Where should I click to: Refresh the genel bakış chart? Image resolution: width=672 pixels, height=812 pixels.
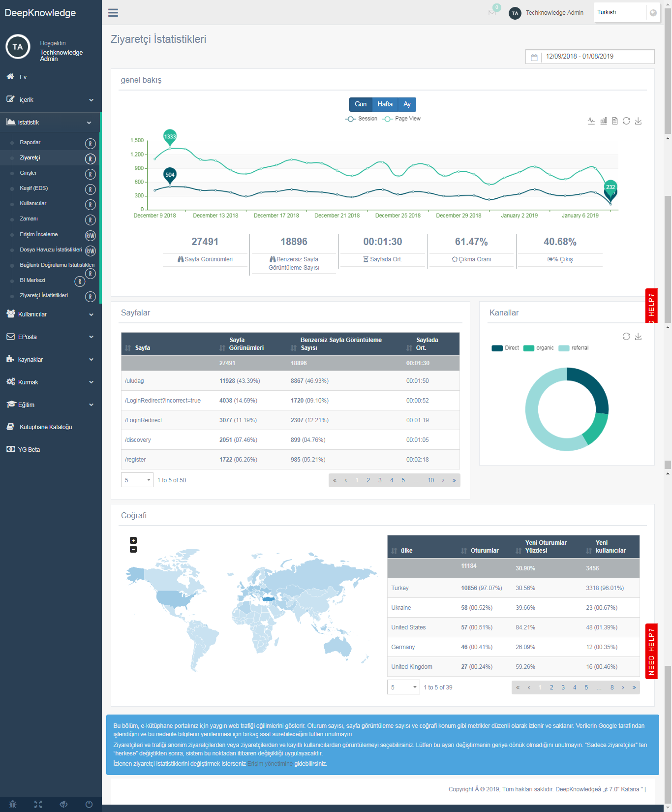pos(626,121)
